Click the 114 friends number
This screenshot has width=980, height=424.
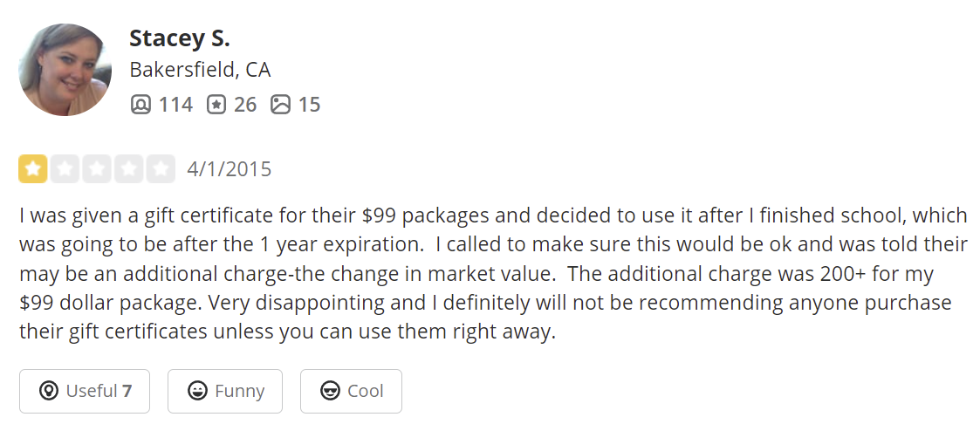tap(175, 106)
